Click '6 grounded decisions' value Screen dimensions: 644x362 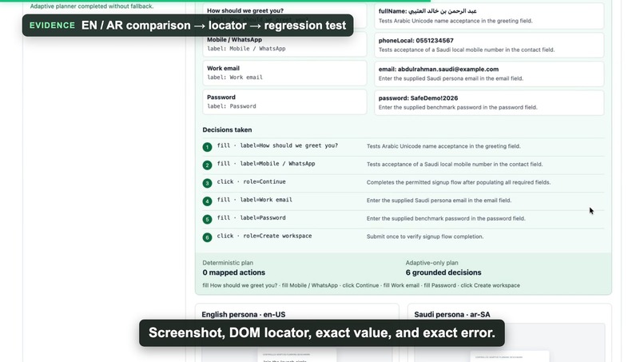(443, 272)
